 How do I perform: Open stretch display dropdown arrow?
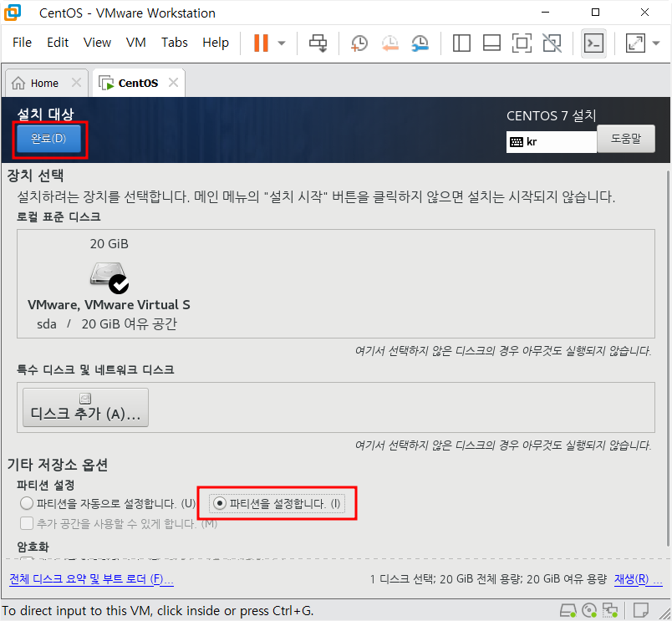[656, 43]
